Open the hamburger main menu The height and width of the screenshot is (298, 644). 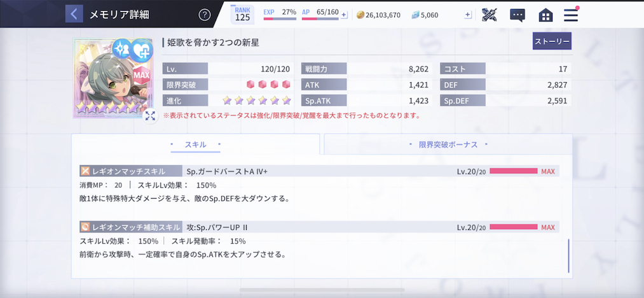[571, 15]
